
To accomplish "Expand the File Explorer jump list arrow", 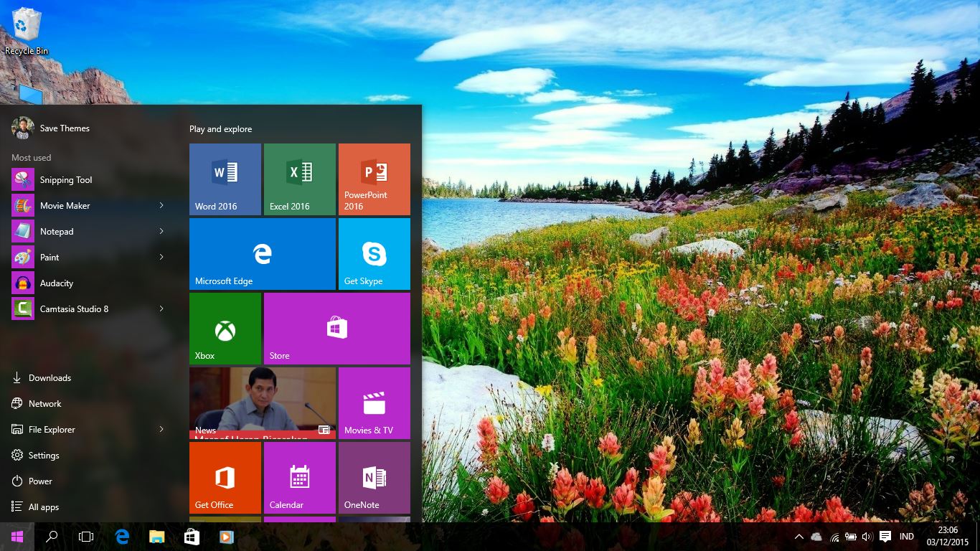I will coord(161,430).
